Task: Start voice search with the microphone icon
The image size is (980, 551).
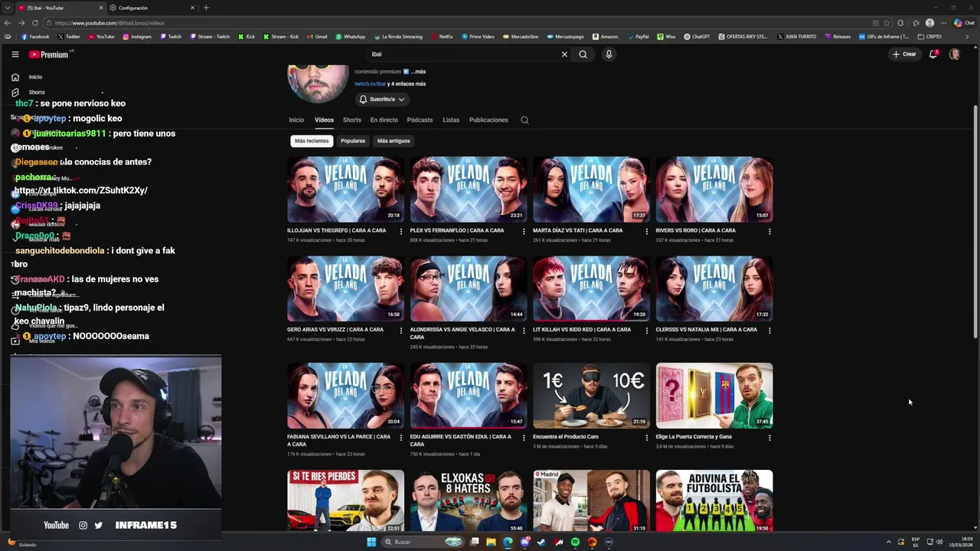Action: [609, 54]
